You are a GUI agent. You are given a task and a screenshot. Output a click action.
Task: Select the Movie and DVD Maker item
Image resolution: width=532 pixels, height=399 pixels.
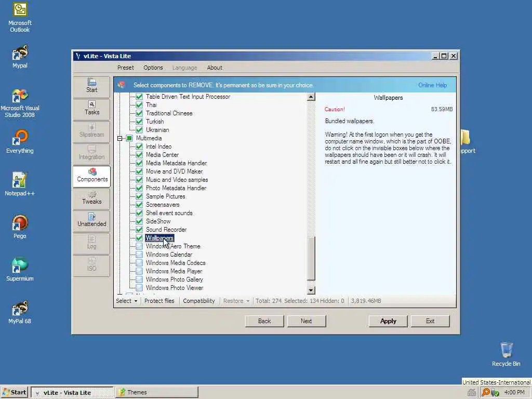pos(174,171)
